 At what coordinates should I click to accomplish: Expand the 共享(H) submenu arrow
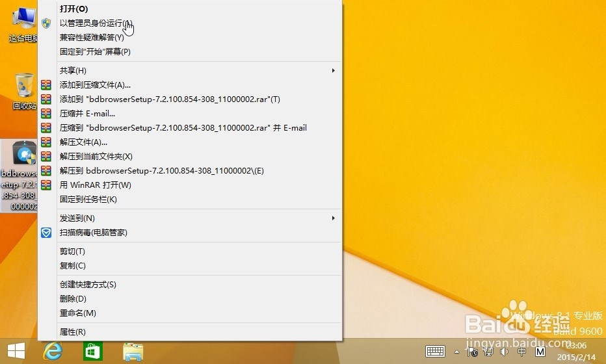point(333,71)
